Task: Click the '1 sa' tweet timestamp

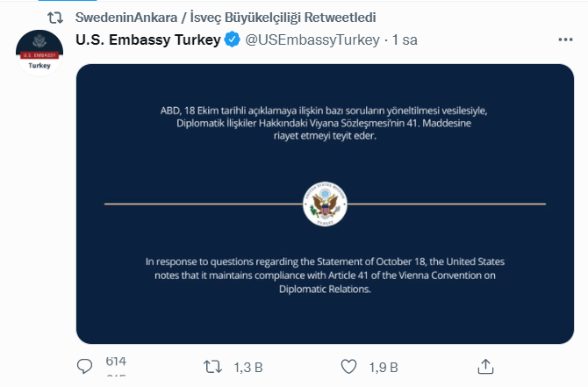Action: point(405,39)
